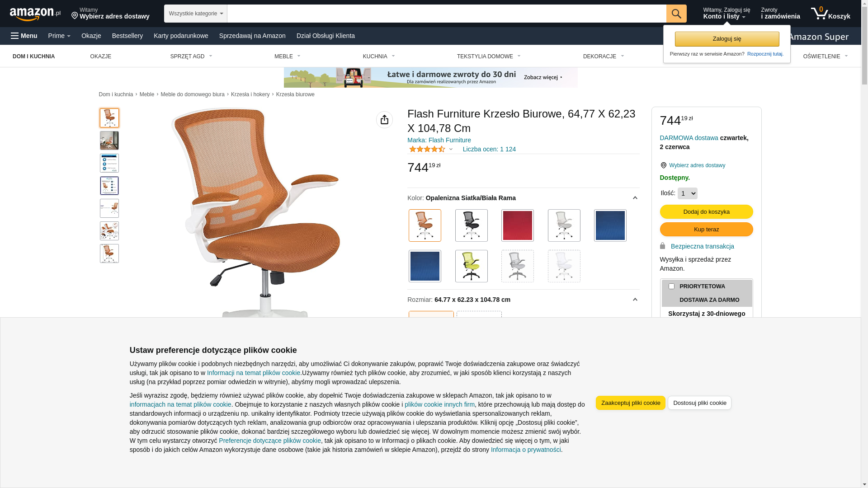Collapse the Kolor section chevron
The image size is (868, 488).
[x=635, y=198]
